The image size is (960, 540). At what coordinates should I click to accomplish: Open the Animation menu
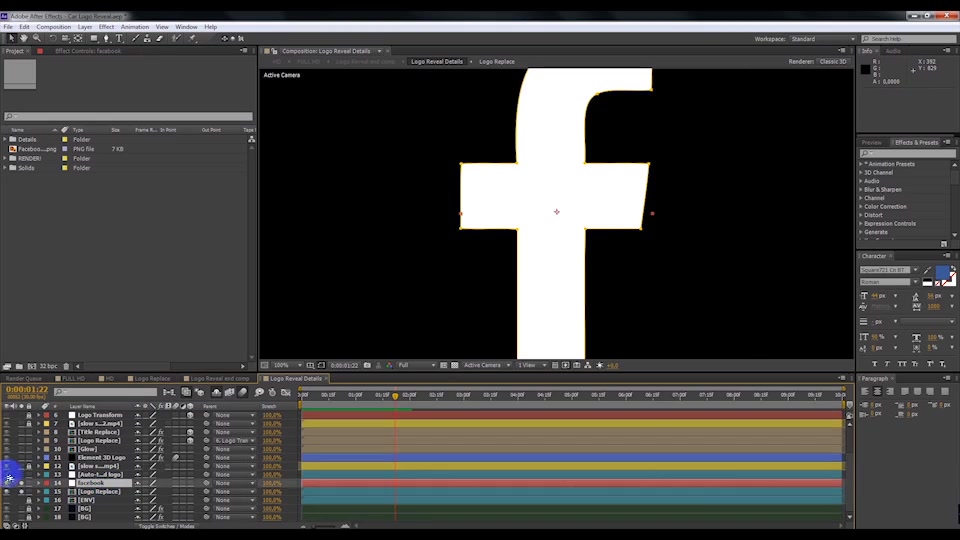click(x=135, y=27)
